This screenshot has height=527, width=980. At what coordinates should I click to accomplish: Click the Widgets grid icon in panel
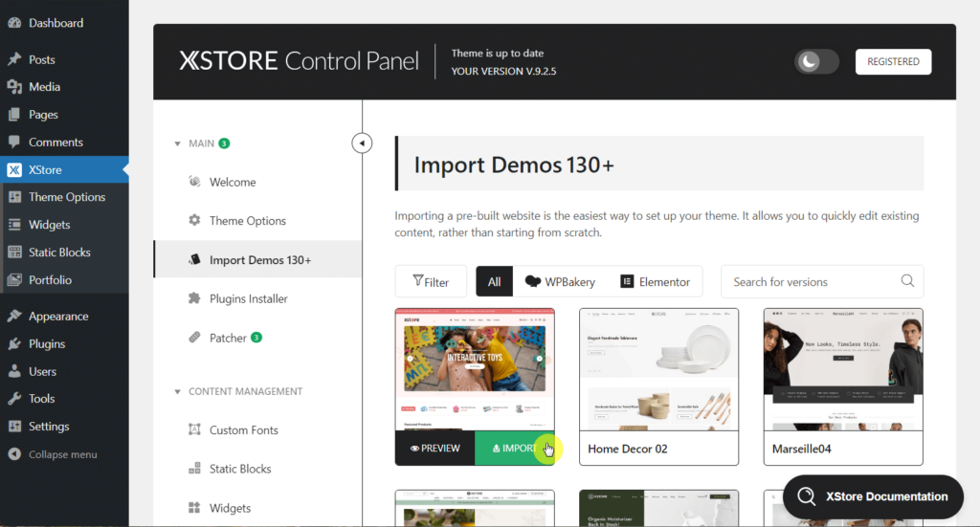click(194, 508)
